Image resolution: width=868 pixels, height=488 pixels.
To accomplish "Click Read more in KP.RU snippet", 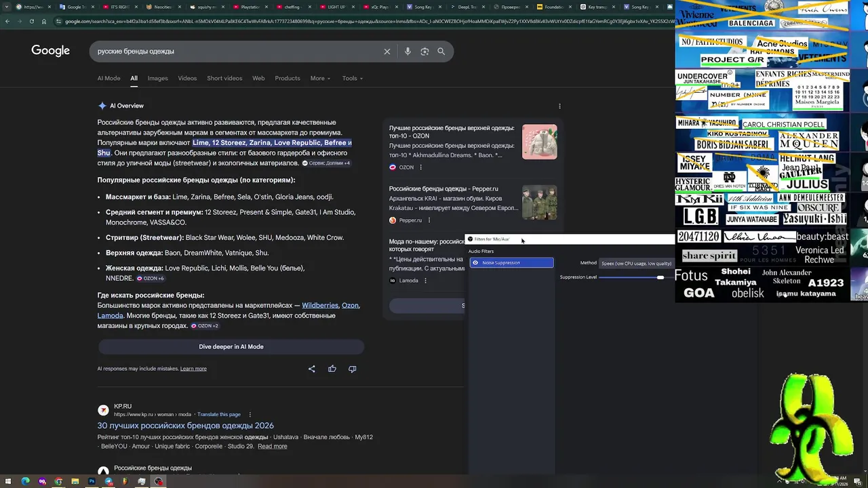I will [x=272, y=447].
